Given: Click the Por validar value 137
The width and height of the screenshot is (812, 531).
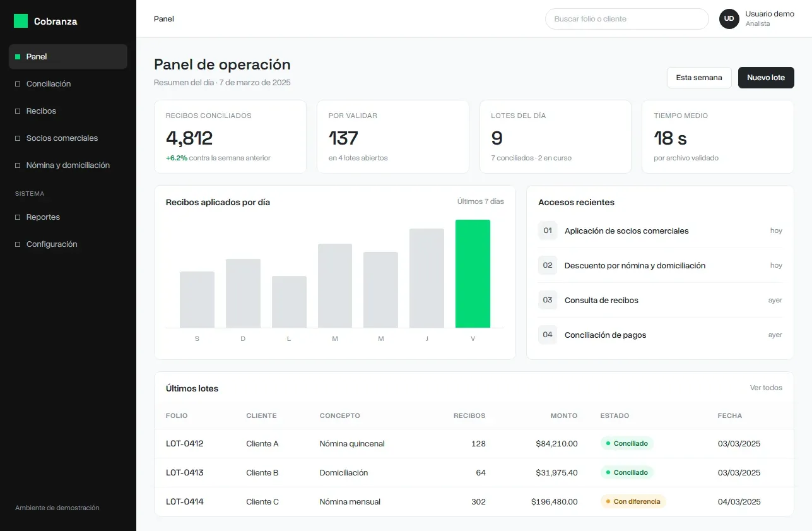Looking at the screenshot, I should click(343, 138).
